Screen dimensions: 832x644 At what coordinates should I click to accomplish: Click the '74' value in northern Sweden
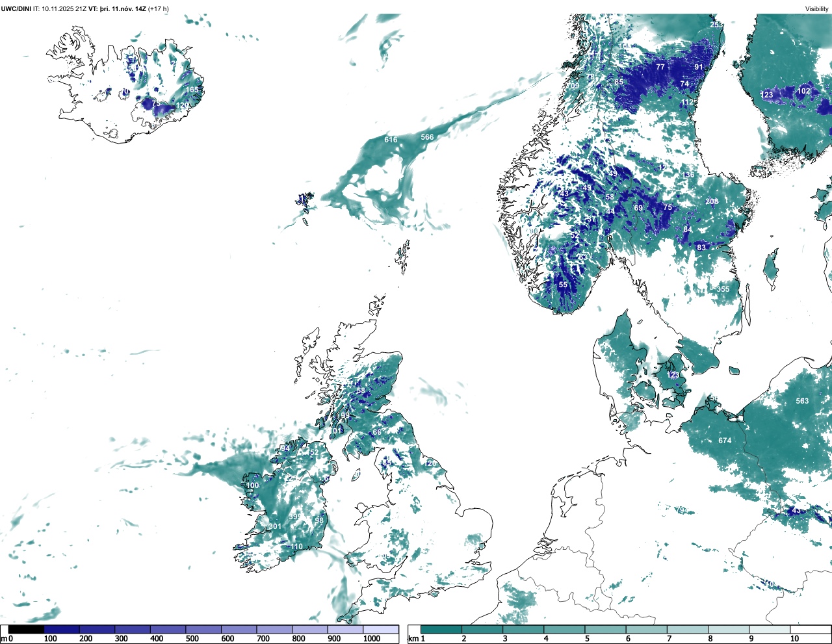(684, 84)
